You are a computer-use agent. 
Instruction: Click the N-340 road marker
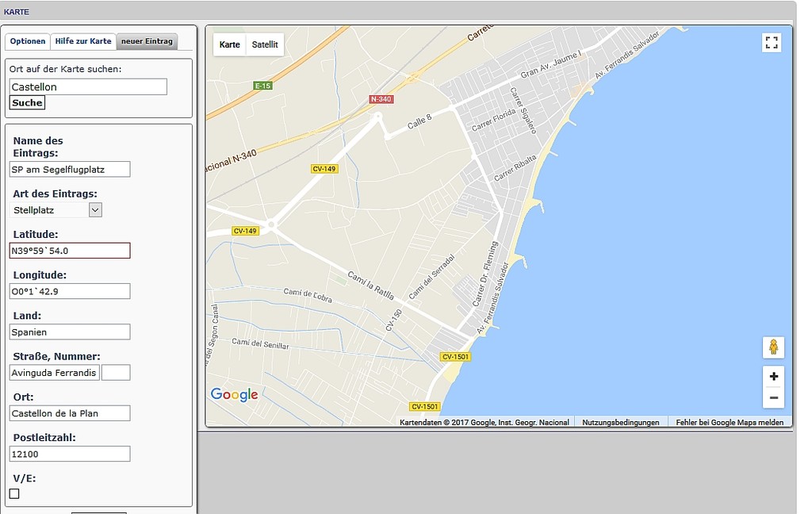pos(381,99)
